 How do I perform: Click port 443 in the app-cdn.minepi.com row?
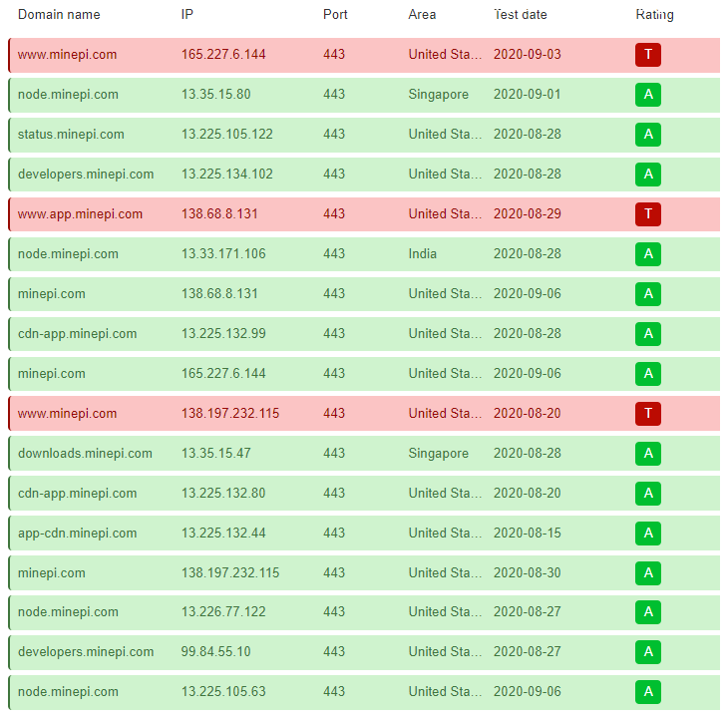(x=334, y=534)
